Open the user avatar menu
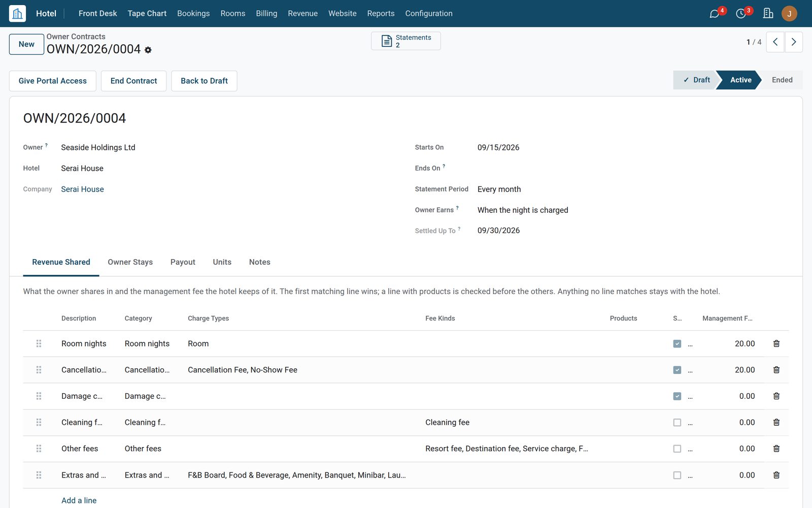The width and height of the screenshot is (812, 508). pos(789,13)
